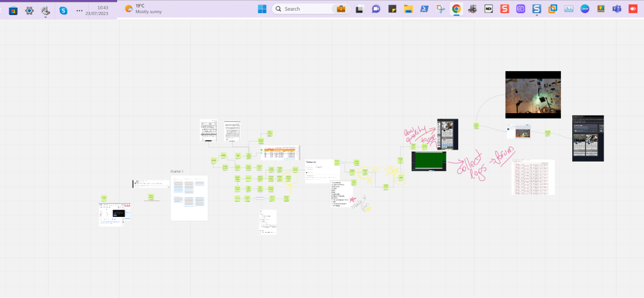Open the briefcase icon inside the Search box
Image resolution: width=644 pixels, height=298 pixels.
(x=341, y=9)
